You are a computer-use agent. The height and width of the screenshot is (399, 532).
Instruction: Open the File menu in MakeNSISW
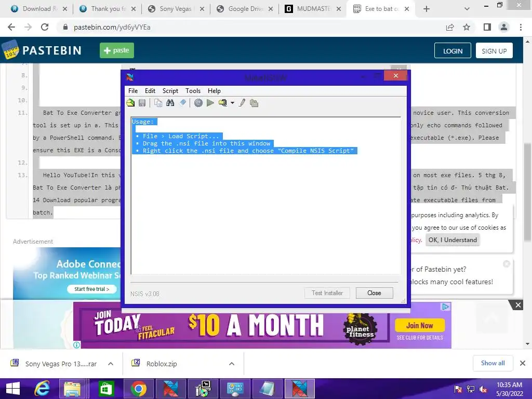tap(133, 90)
